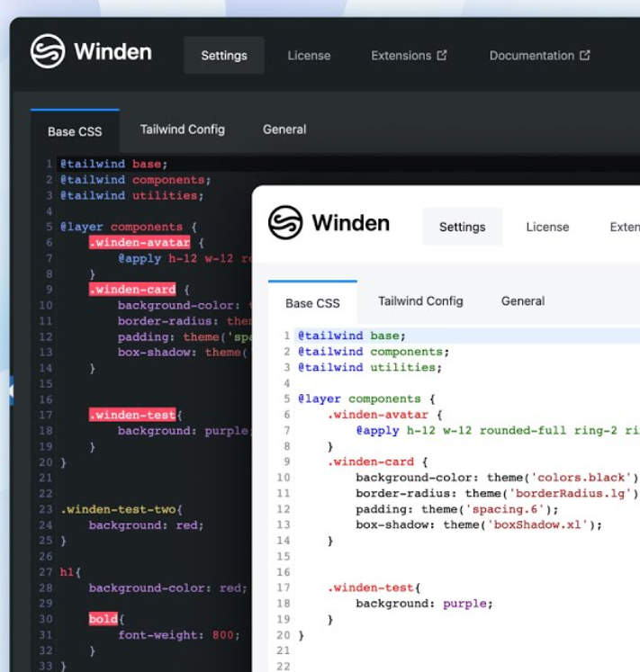Switch to Tailwind Config tab in the light window
Image resolution: width=640 pixels, height=672 pixels.
(x=420, y=300)
